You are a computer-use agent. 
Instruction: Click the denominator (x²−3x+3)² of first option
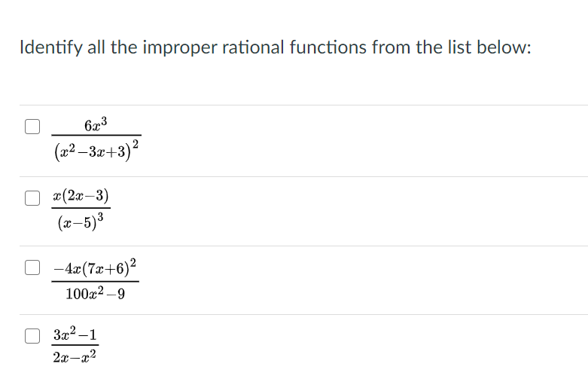tap(96, 151)
